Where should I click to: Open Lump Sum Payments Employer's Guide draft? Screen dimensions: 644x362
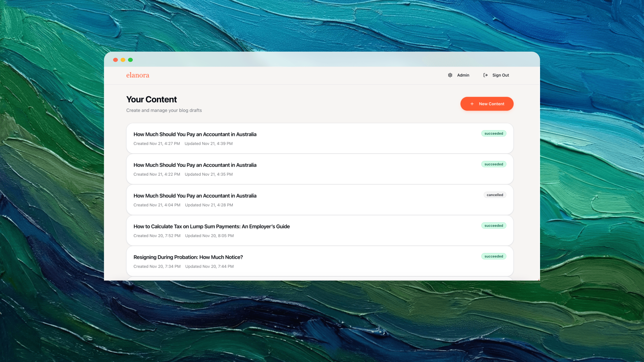[212, 227]
